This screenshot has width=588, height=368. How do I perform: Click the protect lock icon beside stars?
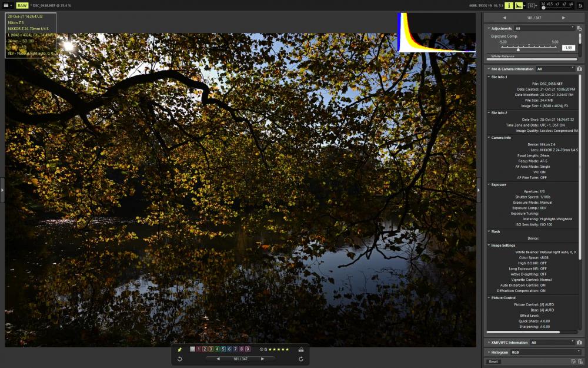click(266, 350)
